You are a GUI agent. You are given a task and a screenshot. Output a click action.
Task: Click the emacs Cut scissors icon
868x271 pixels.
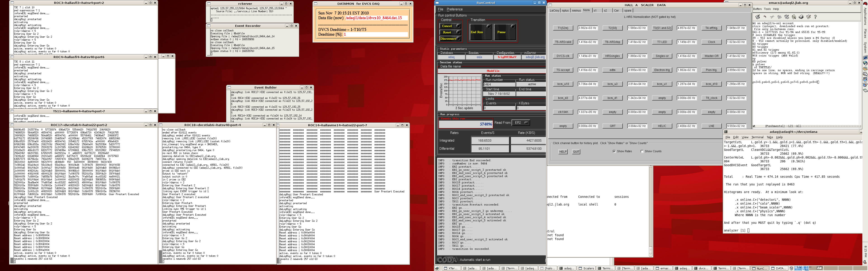[772, 17]
